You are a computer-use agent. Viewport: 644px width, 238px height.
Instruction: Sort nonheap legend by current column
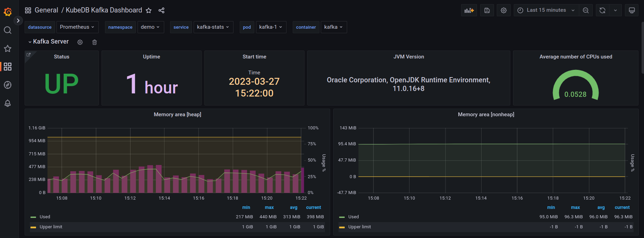click(x=622, y=208)
